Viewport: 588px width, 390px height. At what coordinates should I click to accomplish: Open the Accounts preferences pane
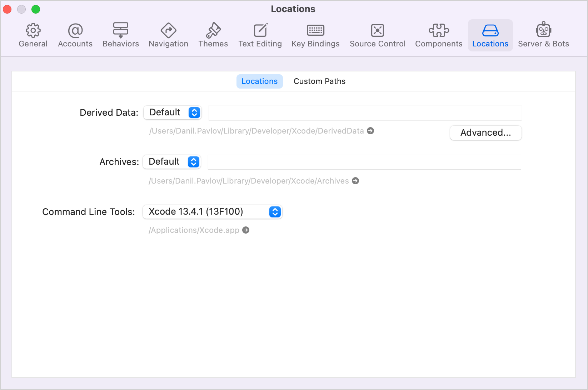(x=75, y=35)
